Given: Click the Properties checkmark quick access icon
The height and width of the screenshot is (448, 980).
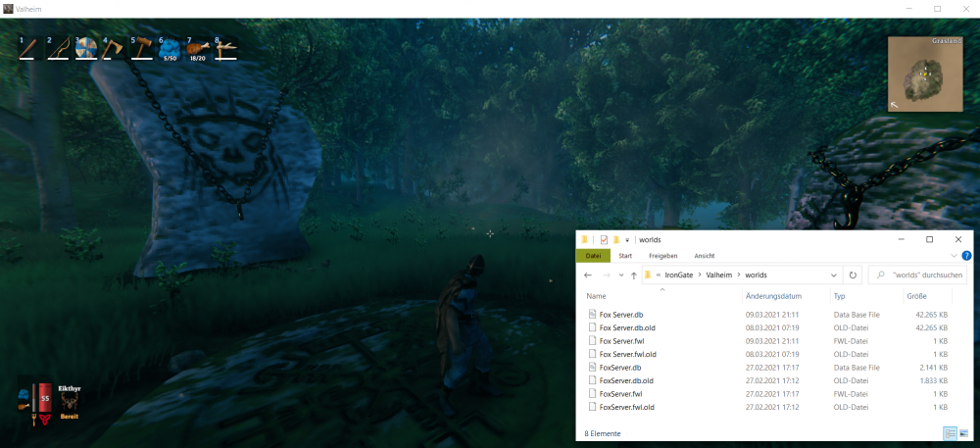Looking at the screenshot, I should pos(604,239).
